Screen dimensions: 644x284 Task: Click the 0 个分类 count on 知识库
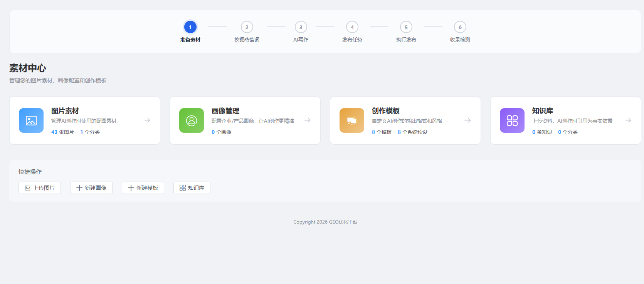point(568,132)
